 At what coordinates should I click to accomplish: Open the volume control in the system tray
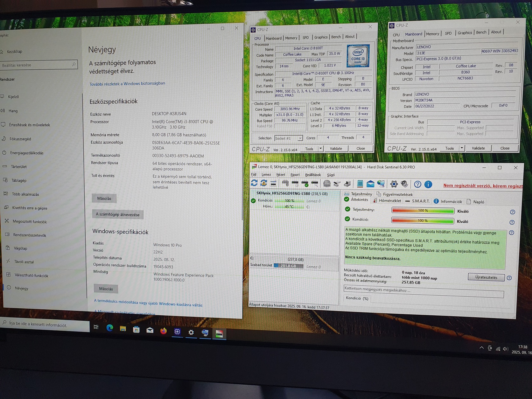tap(505, 349)
